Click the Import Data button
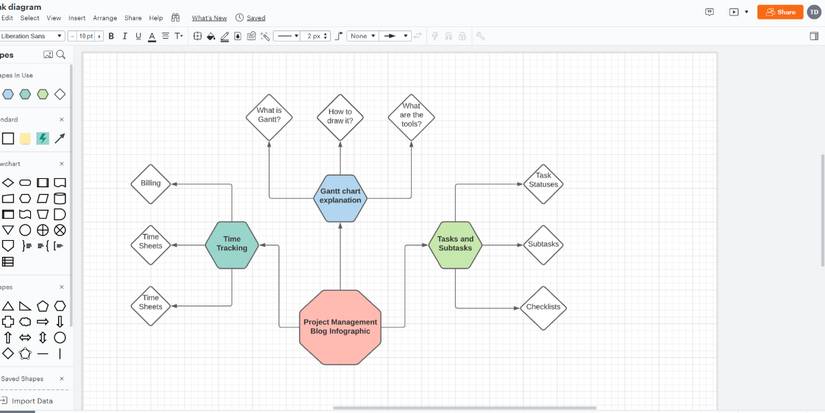The height and width of the screenshot is (413, 825). click(26, 401)
